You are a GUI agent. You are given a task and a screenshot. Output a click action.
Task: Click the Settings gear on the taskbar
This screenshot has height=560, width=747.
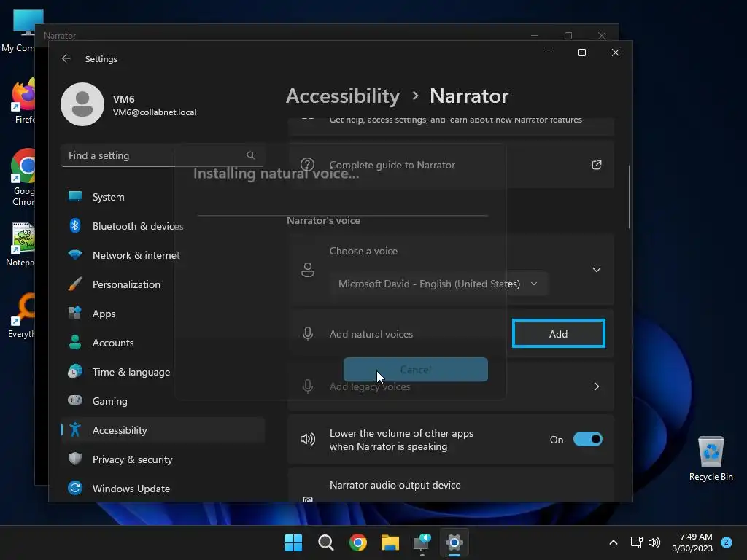tap(454, 542)
